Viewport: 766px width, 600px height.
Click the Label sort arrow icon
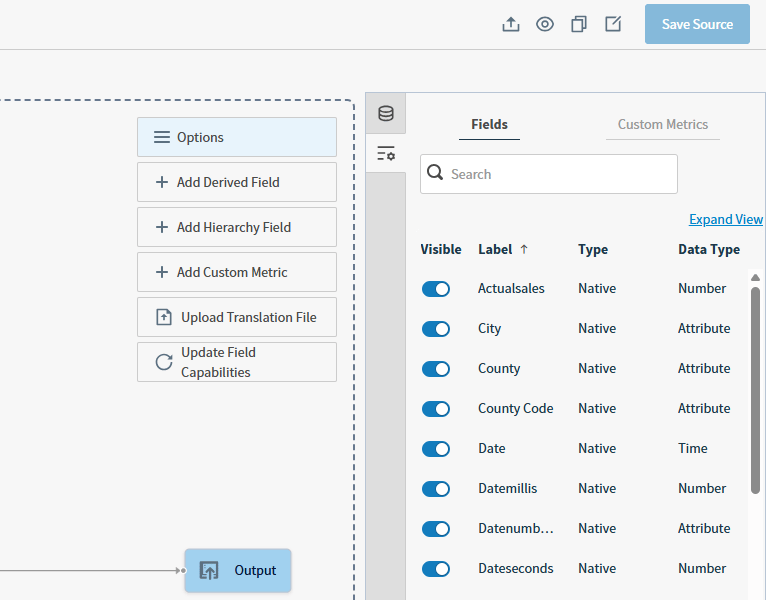pyautogui.click(x=524, y=249)
